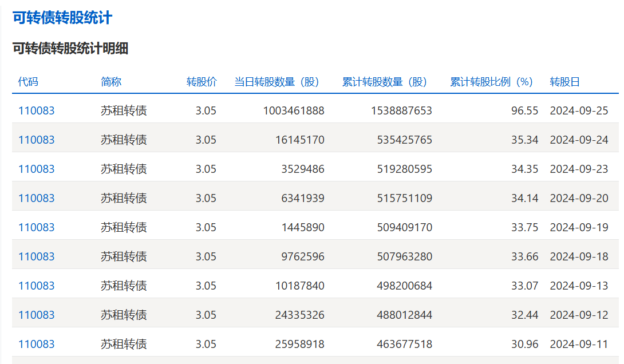624x364 pixels.
Task: Click the 简称 column header
Action: (111, 82)
